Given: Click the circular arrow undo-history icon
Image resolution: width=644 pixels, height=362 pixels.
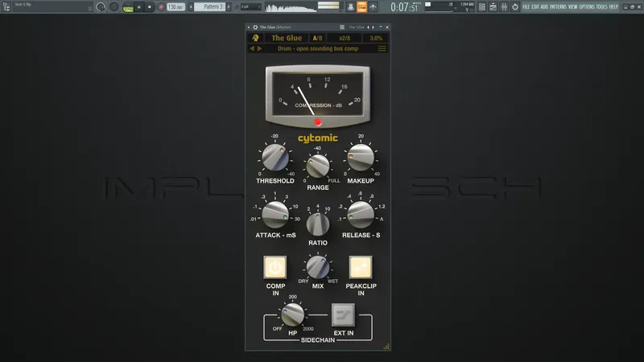Looking at the screenshot, I should (515, 7).
